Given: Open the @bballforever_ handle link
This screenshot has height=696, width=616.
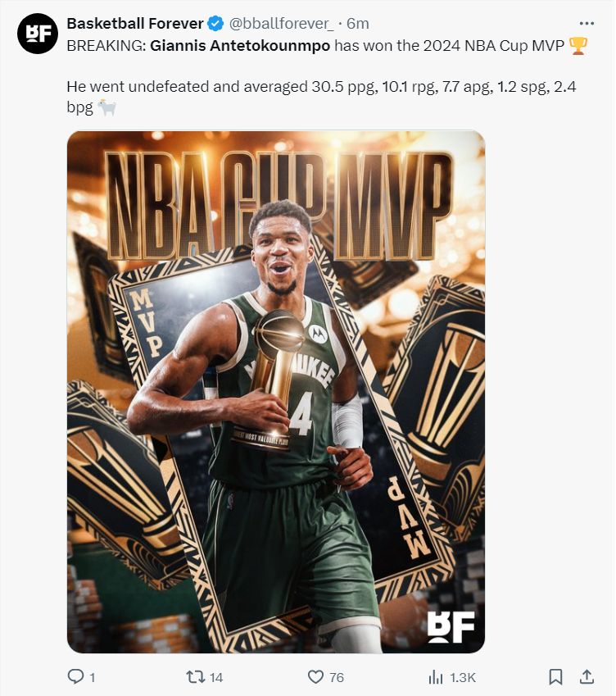Looking at the screenshot, I should coord(281,23).
